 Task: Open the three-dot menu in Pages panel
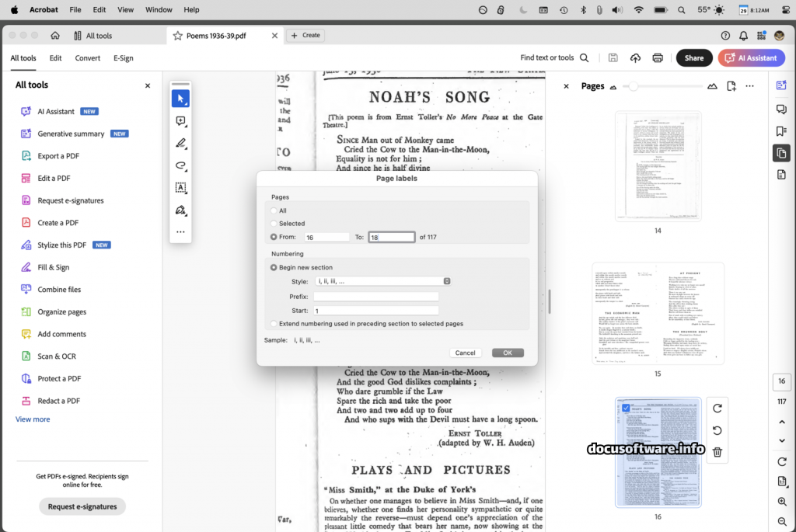point(749,86)
